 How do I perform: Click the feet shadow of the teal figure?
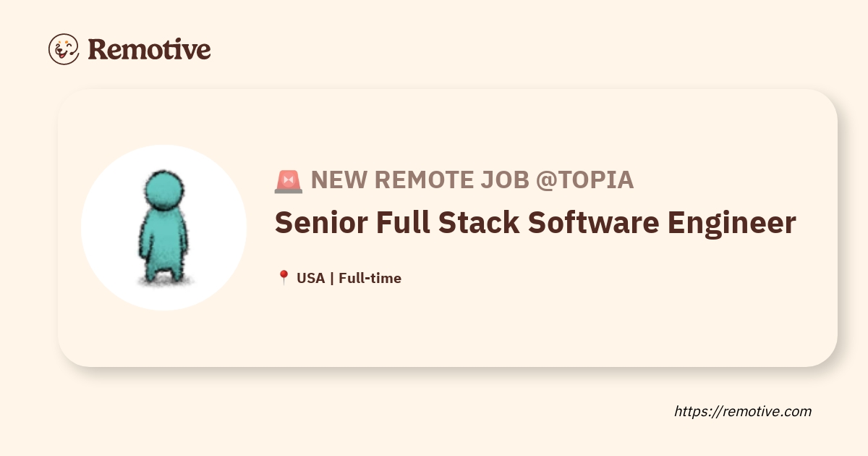(165, 282)
